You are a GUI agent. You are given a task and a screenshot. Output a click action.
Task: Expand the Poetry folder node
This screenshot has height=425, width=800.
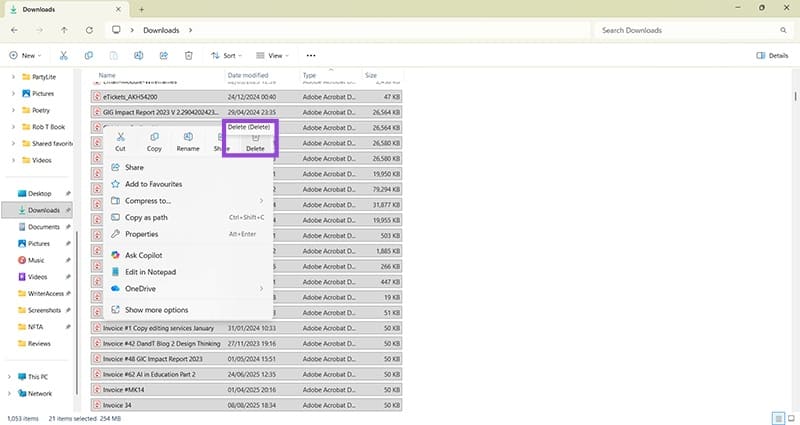13,110
